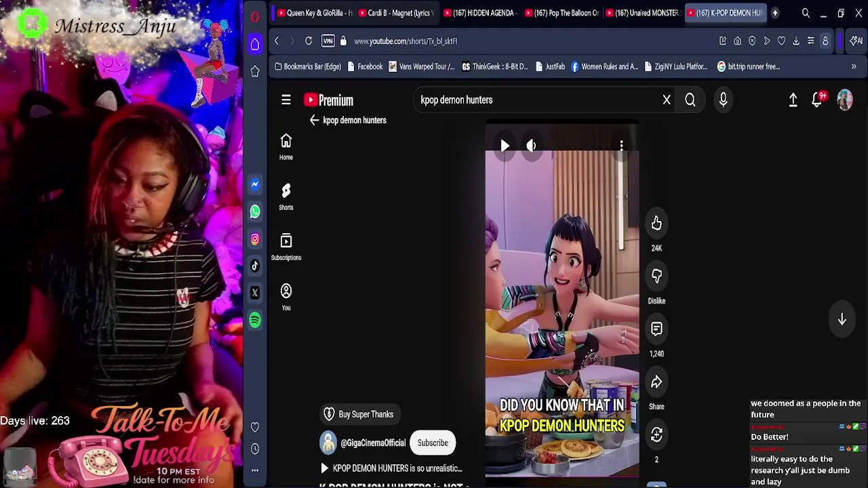Subscribe to GigaCinemaOfficial
The height and width of the screenshot is (488, 868).
coord(433,443)
